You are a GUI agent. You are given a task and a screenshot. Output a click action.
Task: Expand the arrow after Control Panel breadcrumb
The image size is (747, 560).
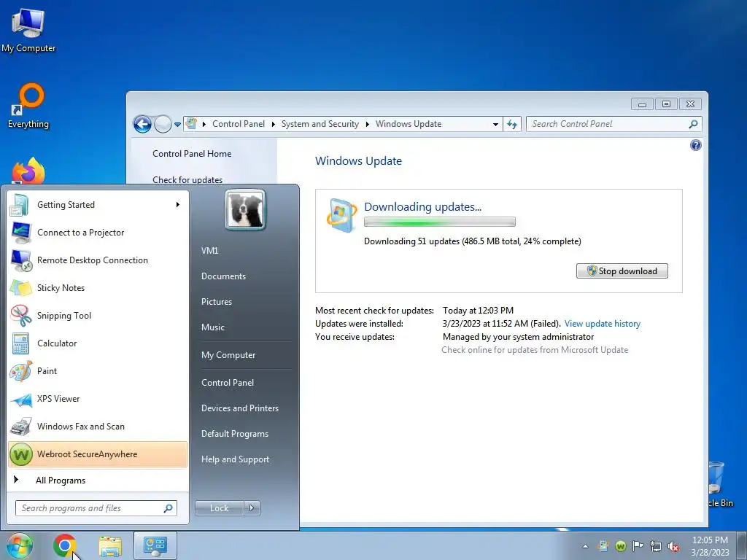[273, 124]
